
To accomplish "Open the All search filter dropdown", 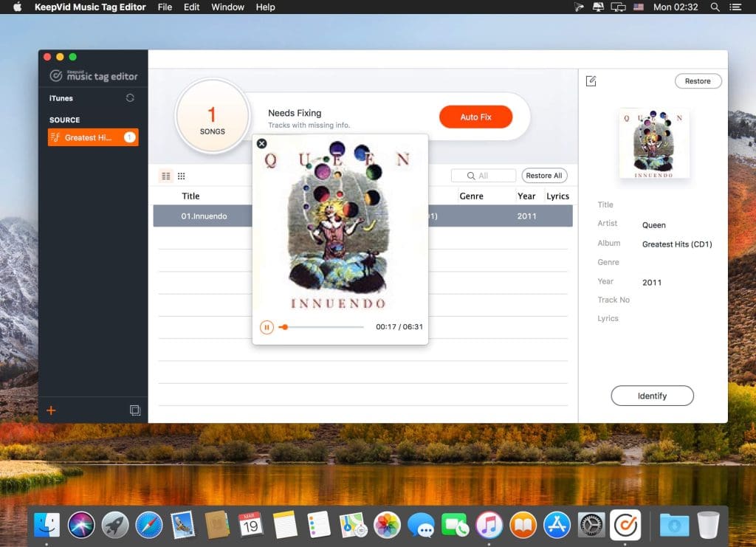I will (x=484, y=175).
